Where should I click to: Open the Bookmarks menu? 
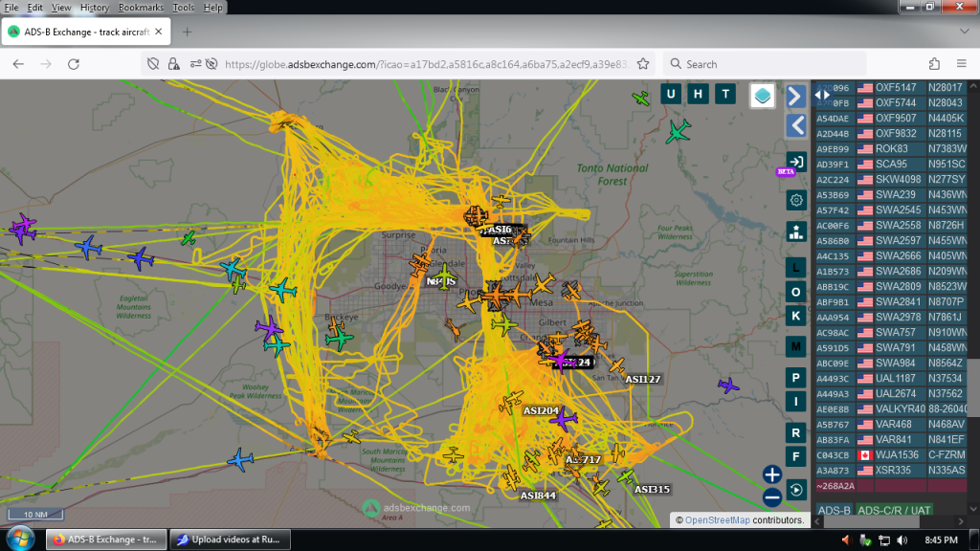click(x=141, y=8)
